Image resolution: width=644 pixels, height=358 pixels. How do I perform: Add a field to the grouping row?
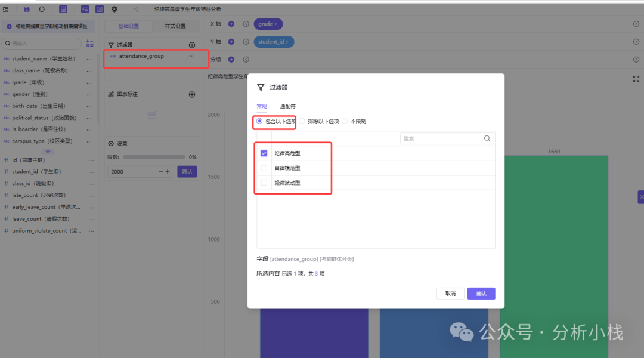(x=231, y=60)
